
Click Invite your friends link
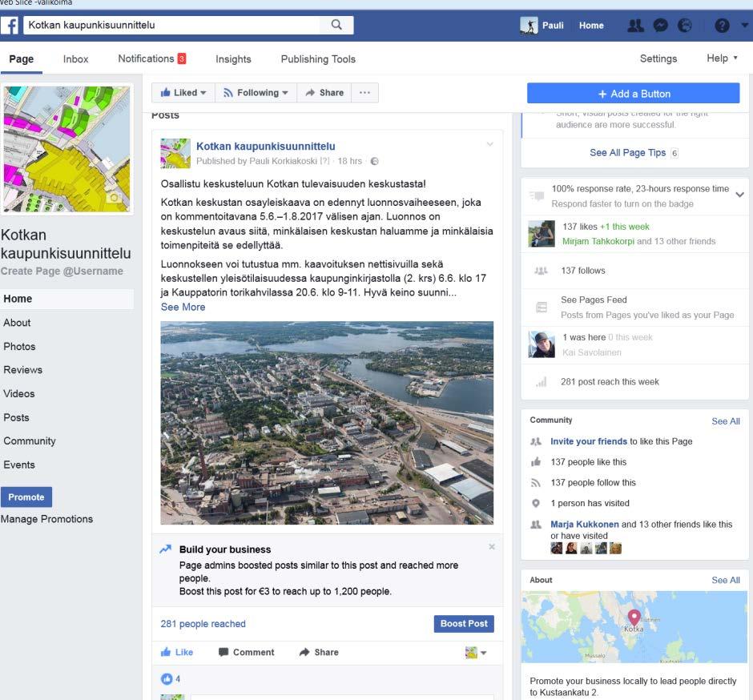589,441
